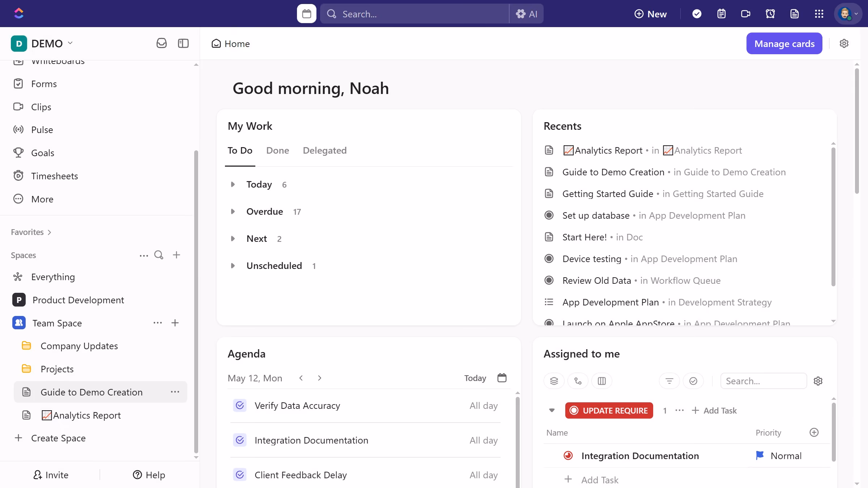
Task: Open Home settings gear icon
Action: (844, 43)
